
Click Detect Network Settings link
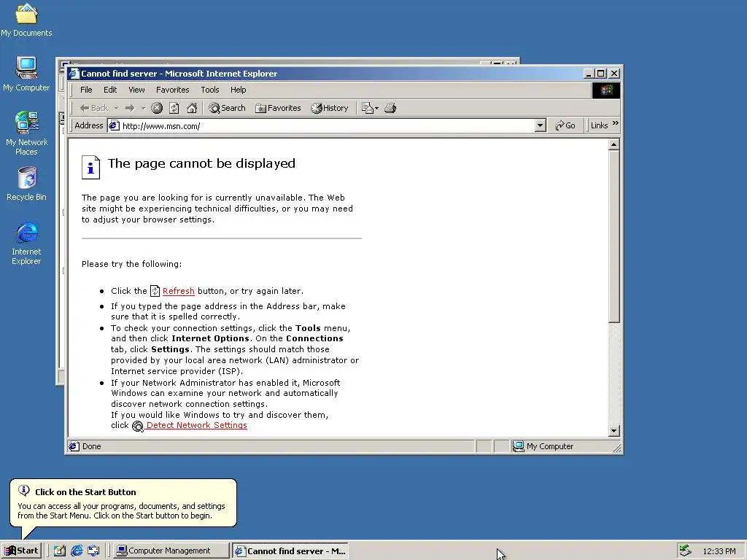click(x=197, y=425)
